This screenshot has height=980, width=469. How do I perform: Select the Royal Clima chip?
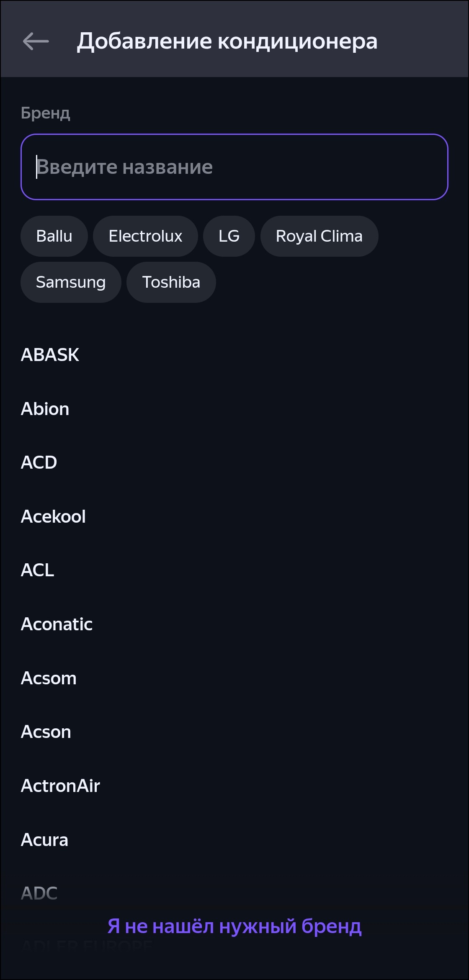coord(319,236)
